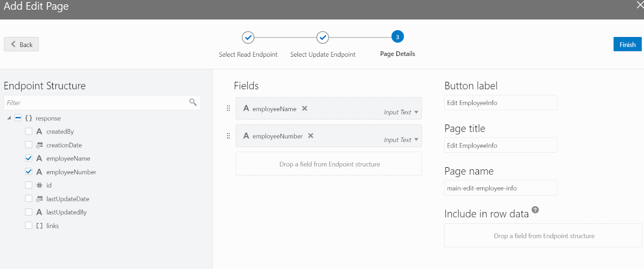The width and height of the screenshot is (644, 269).
Task: Click the search magnifier in Filter box
Action: coord(193,102)
